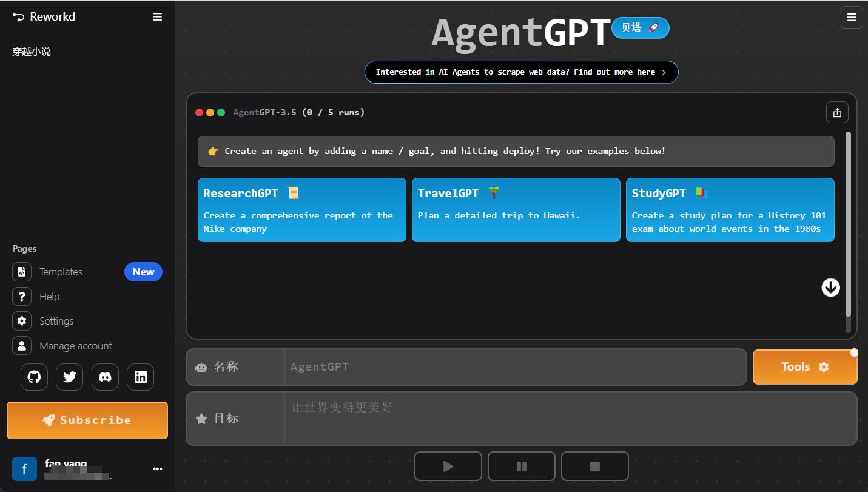The image size is (868, 492).
Task: Open the Discord icon link
Action: coord(105,377)
